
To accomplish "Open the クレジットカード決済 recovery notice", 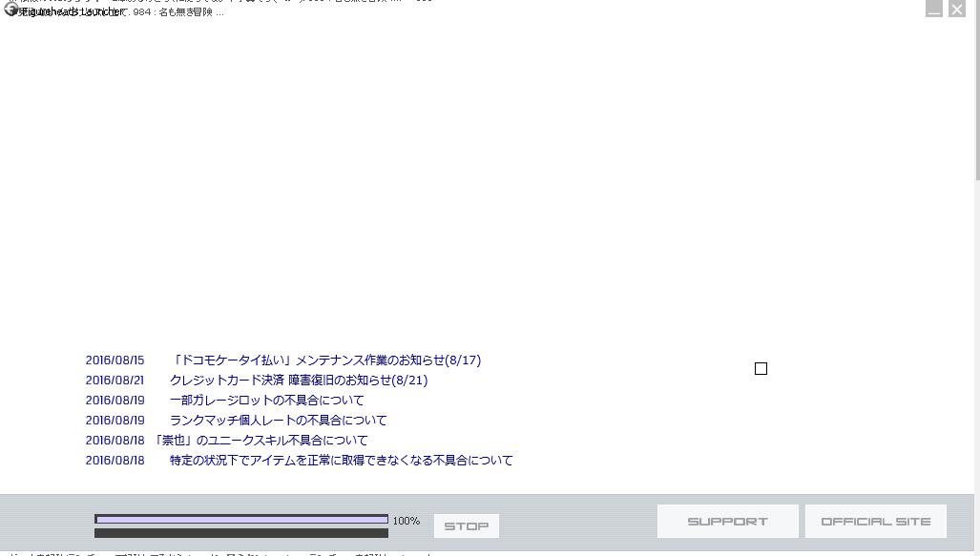I will coord(299,381).
